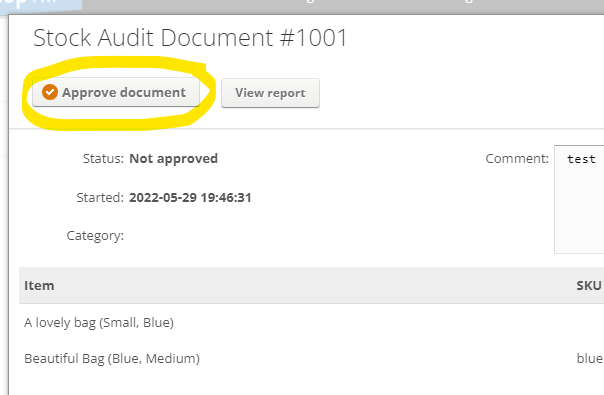Click the blue SKU cell of Beautiful Bag
This screenshot has width=604, height=395.
(590, 359)
